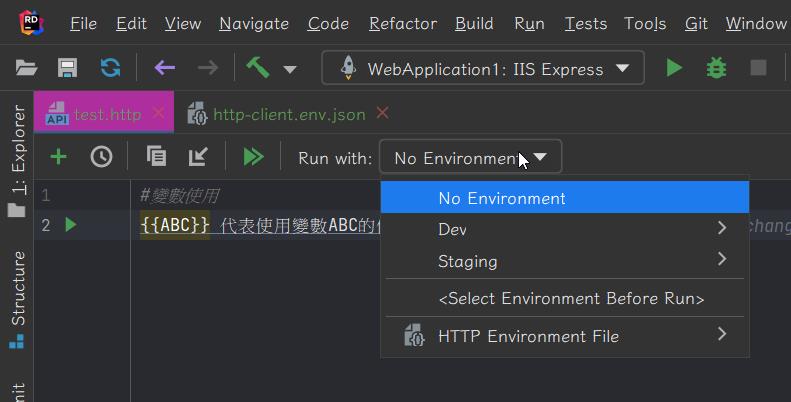The image size is (791, 402).
Task: Click the import/convert arrow icon
Action: [198, 156]
